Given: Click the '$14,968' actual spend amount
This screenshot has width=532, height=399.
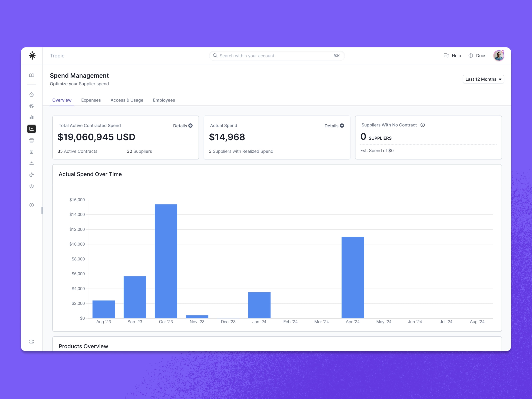Looking at the screenshot, I should point(227,137).
